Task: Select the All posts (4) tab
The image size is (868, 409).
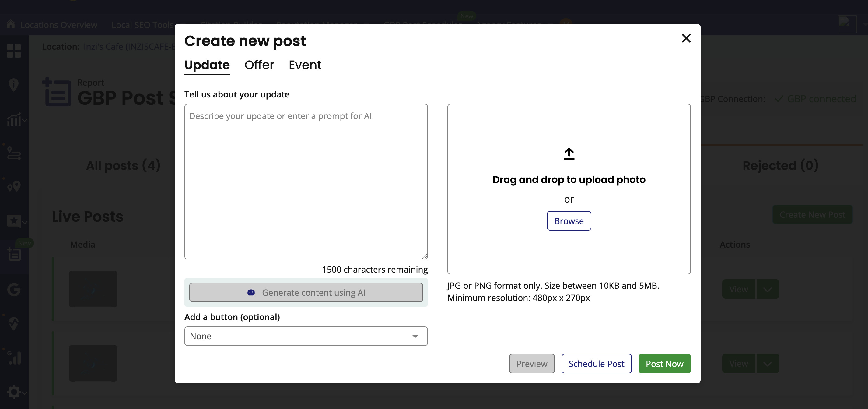Action: [x=123, y=166]
